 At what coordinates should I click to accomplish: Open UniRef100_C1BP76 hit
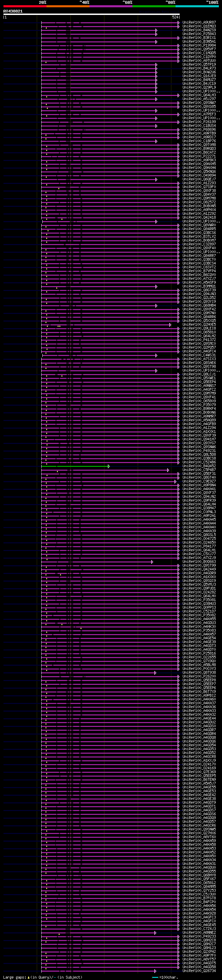coord(199,141)
